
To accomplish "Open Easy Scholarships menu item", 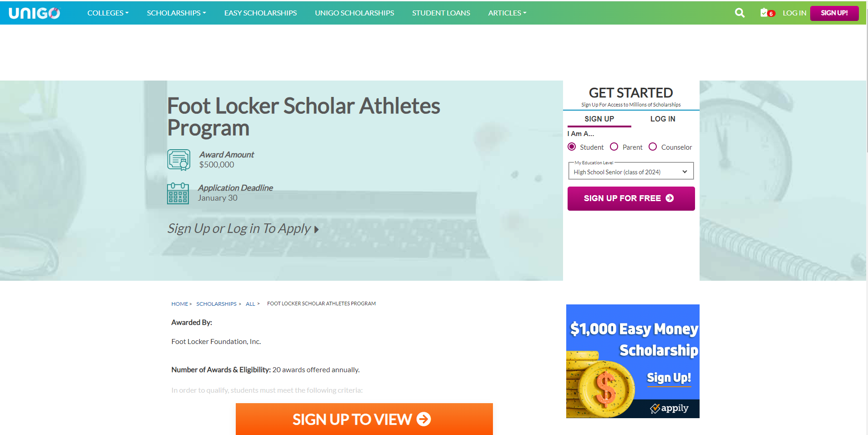I will pos(260,13).
